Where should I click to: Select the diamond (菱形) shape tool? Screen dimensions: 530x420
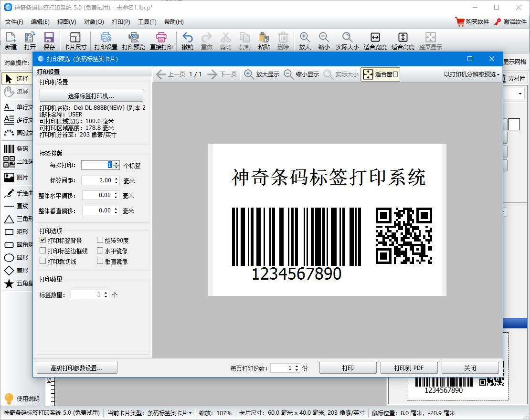pos(18,270)
